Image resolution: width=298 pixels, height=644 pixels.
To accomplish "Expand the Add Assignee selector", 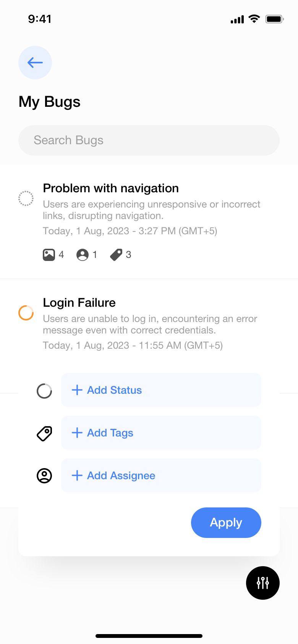I will 161,475.
